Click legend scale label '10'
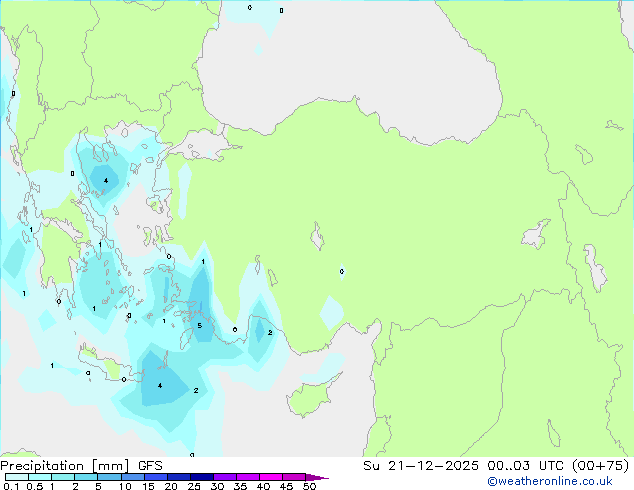Screen dimensions: 634x490 [x=125, y=486]
